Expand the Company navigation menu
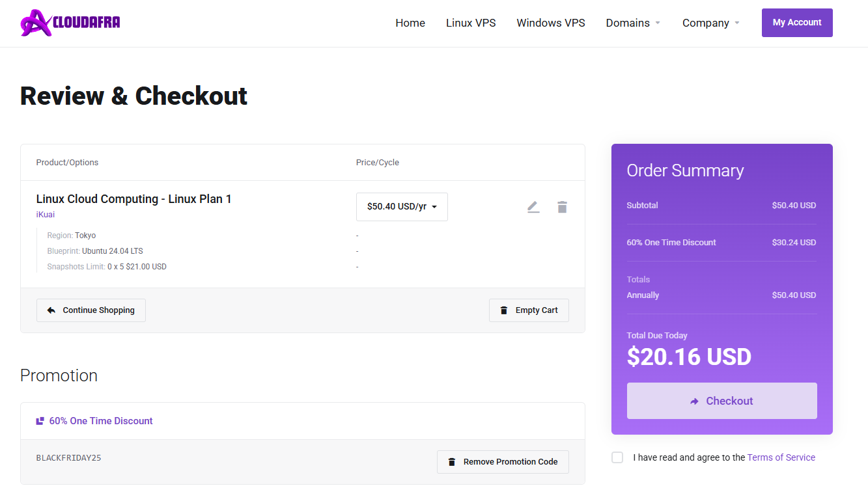Screen dimensions: 868x501 coord(710,23)
